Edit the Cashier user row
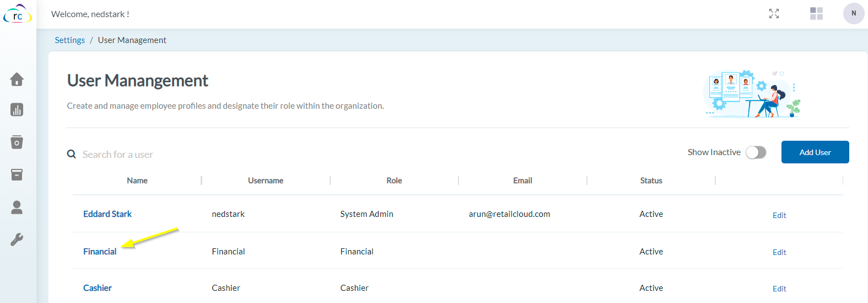Screen dimensions: 868x303 (x=779, y=289)
